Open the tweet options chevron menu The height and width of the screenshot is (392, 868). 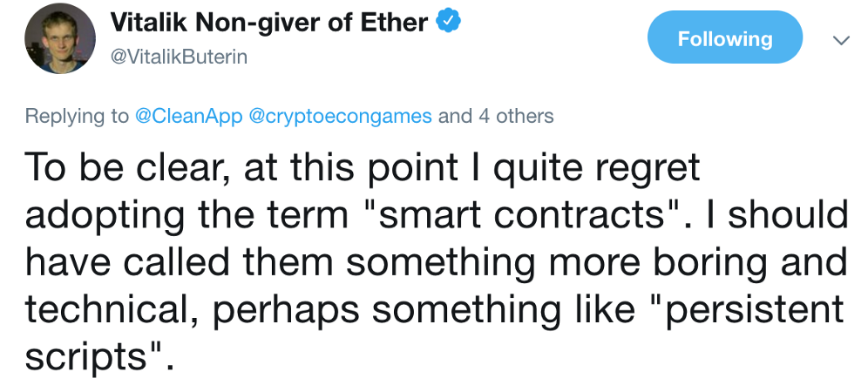841,40
